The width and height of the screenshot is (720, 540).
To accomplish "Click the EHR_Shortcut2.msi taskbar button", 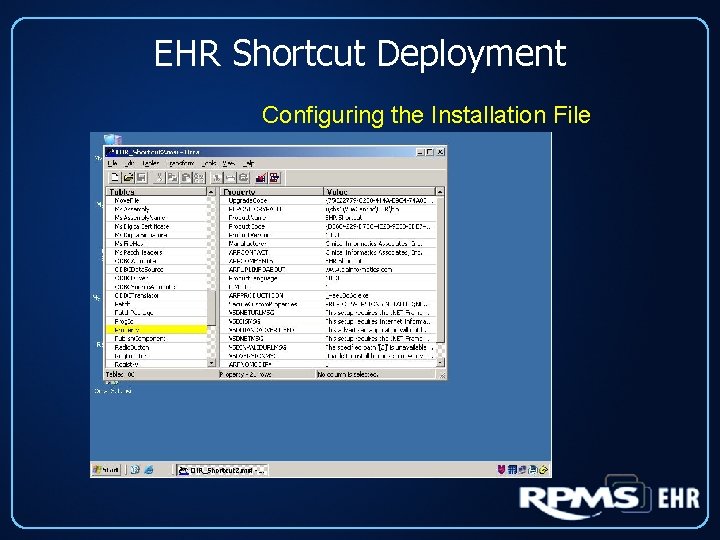I will point(223,470).
